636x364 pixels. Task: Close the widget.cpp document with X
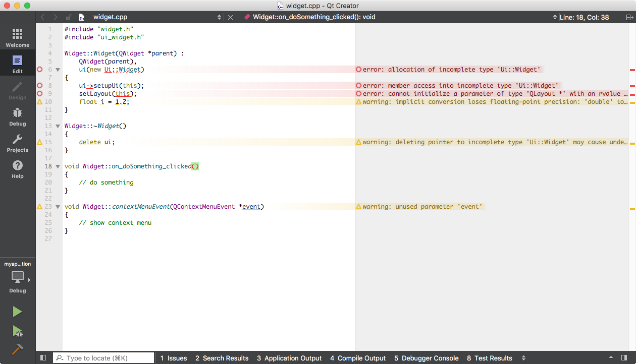point(231,17)
